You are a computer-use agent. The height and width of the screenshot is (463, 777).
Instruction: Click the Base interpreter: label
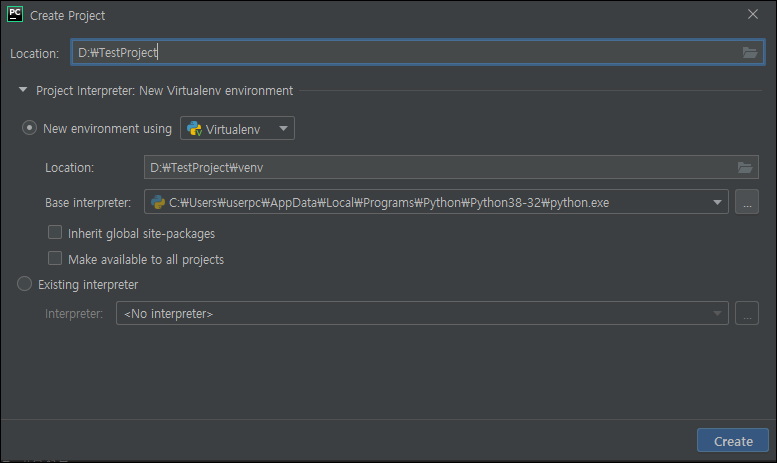(88, 203)
